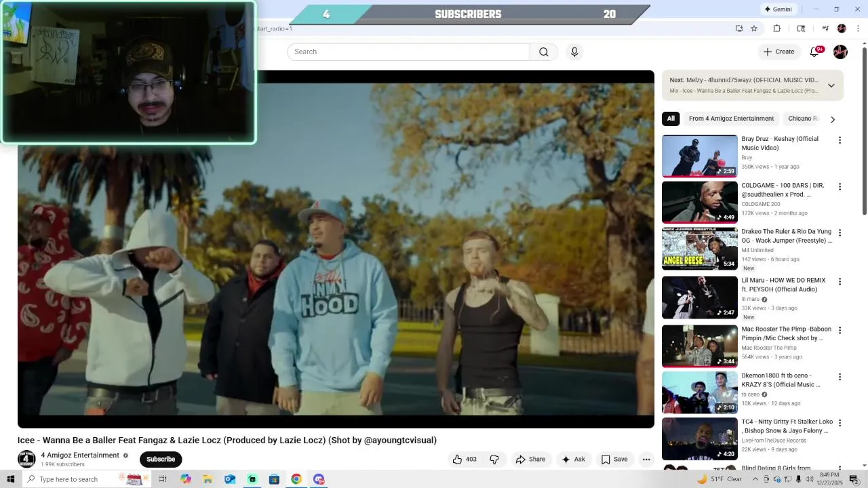Open options for TC4 Nitty Gritty video
Image resolution: width=868 pixels, height=488 pixels.
[x=840, y=423]
